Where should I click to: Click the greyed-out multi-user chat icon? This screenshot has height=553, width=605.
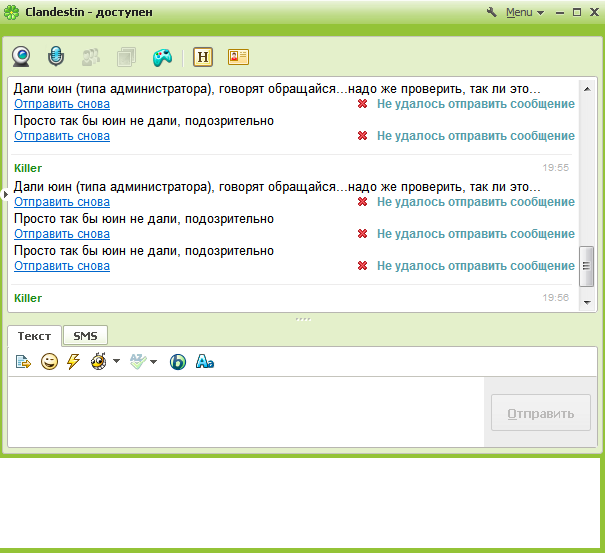click(91, 57)
